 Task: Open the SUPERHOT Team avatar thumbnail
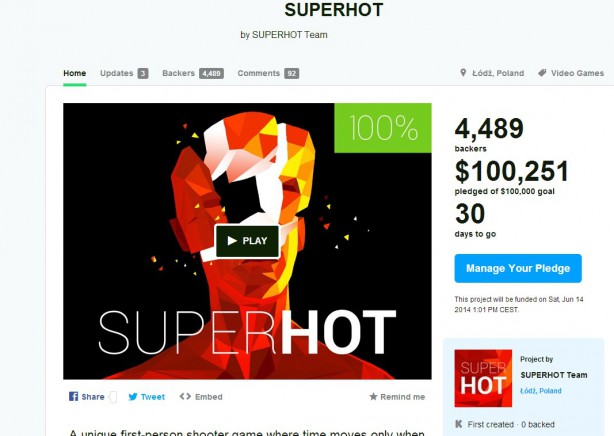pyautogui.click(x=483, y=378)
